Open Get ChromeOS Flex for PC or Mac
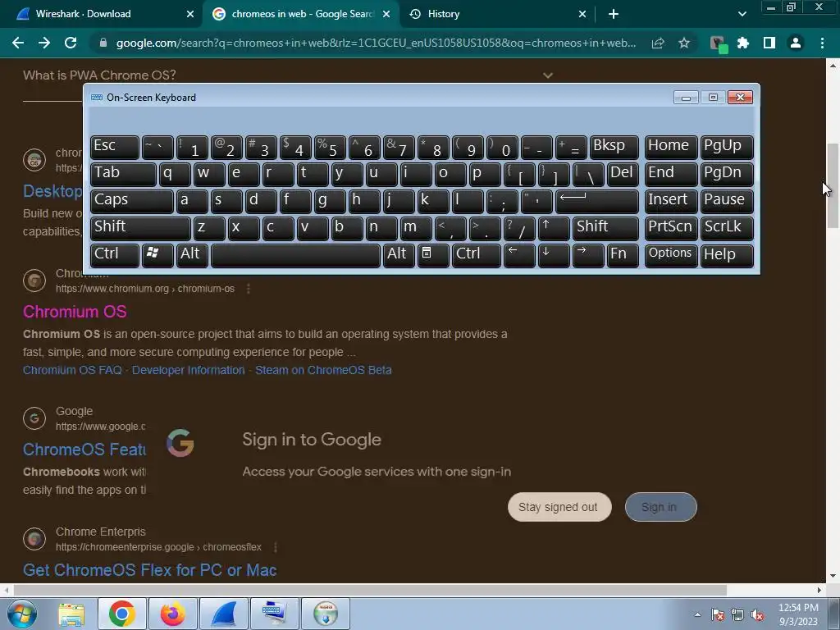Viewport: 840px width, 630px height. click(x=149, y=570)
